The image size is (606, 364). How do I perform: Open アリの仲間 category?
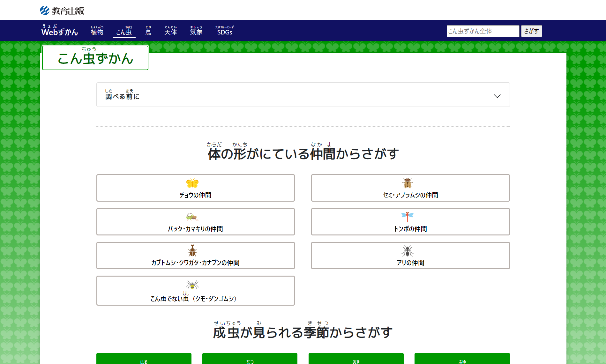click(410, 256)
